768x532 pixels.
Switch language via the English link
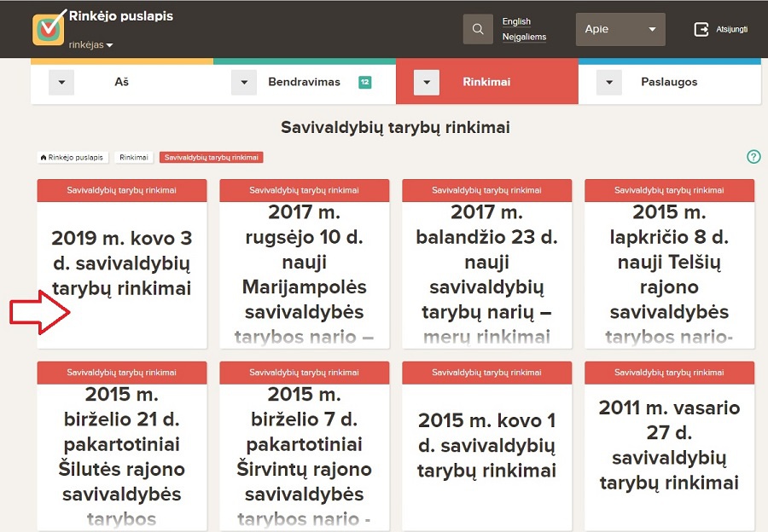click(516, 21)
